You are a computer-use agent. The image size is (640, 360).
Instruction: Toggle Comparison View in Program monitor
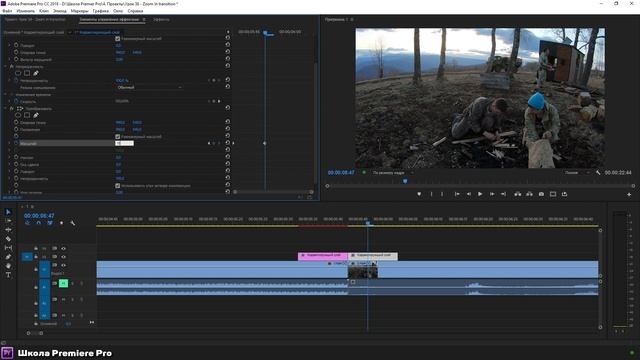coord(553,194)
